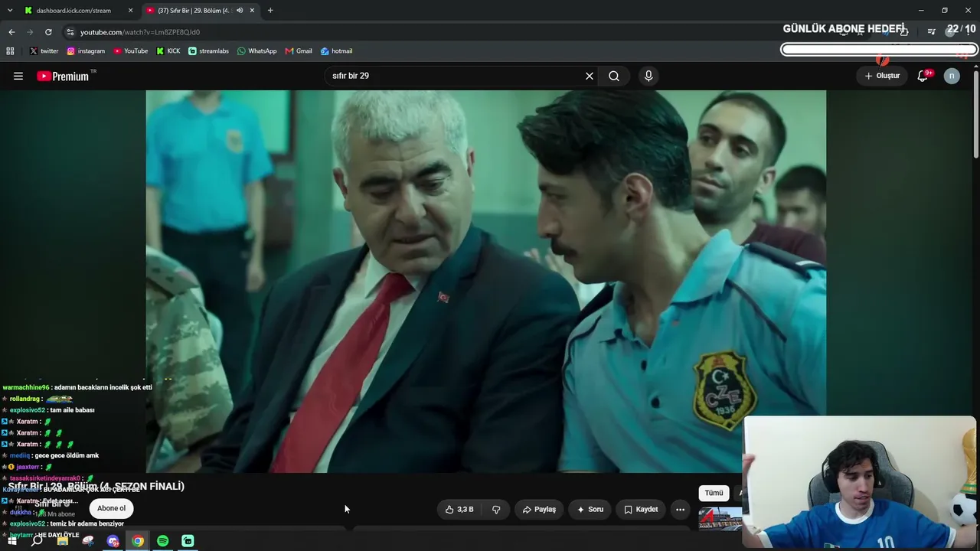Go back with the browser arrow

tap(11, 32)
